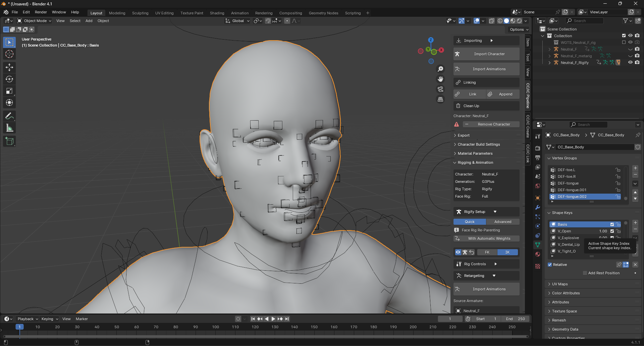Image resolution: width=644 pixels, height=346 pixels.
Task: Uncheck the Relative shape keys checkbox
Action: [x=550, y=265]
